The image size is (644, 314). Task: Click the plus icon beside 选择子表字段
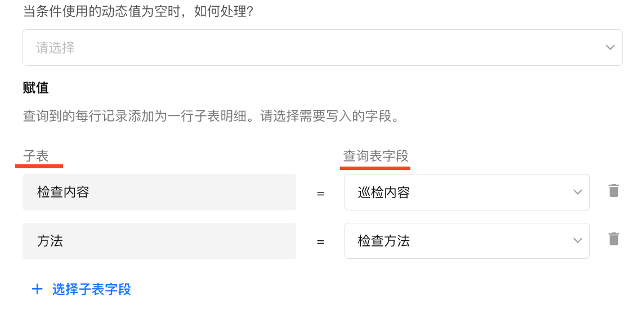coord(37,289)
